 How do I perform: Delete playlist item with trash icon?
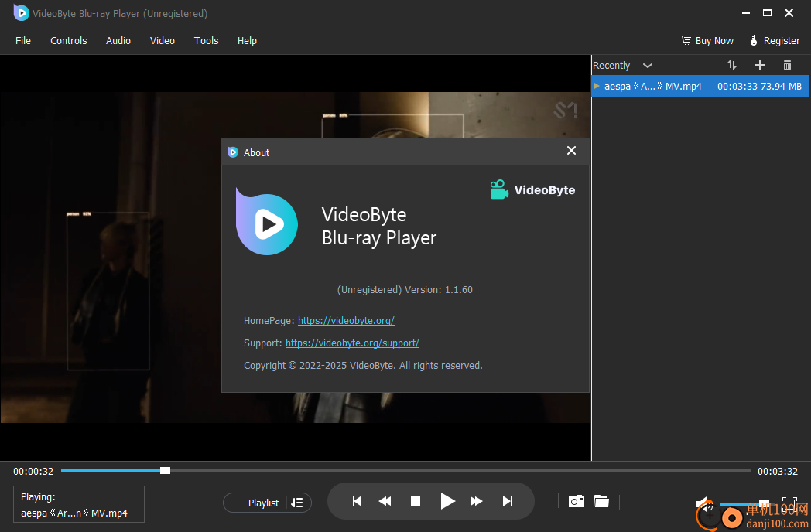coord(787,65)
